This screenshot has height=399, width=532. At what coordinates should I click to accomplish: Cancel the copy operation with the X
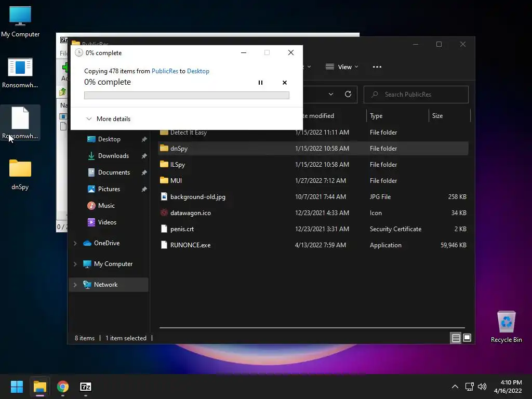[x=284, y=83]
